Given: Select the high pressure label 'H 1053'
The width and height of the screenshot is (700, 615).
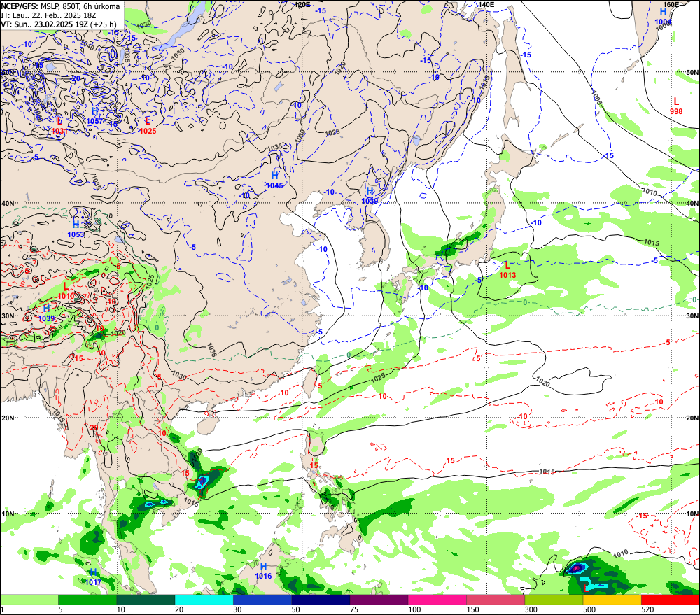Looking at the screenshot, I should tap(76, 229).
